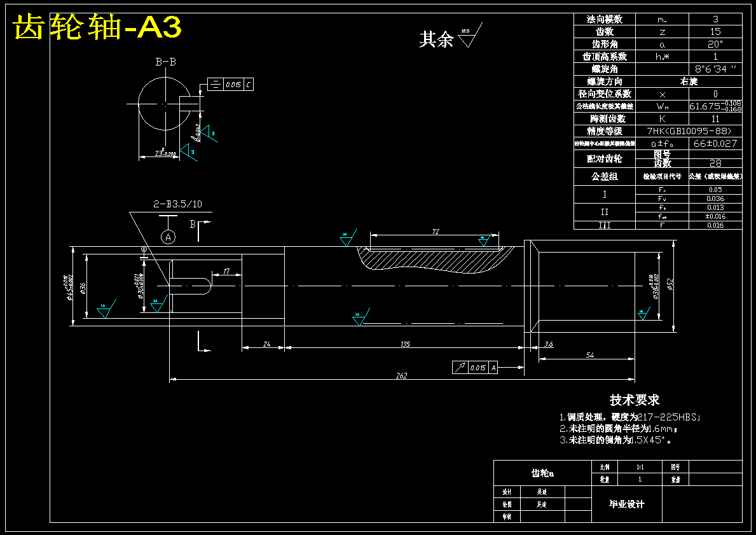This screenshot has width=756, height=535.
Task: Click the 公差组 header cell
Action: click(605, 177)
